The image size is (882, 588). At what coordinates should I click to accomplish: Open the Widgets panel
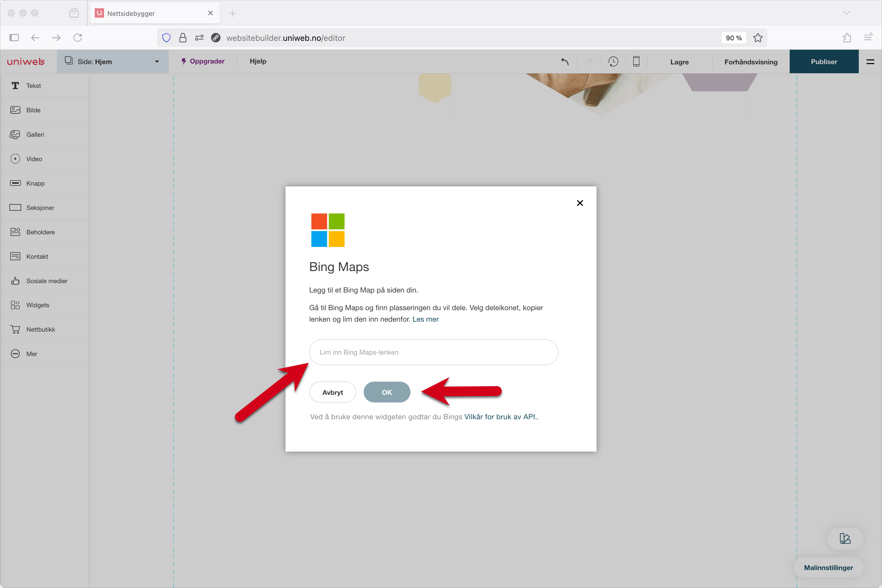44,305
